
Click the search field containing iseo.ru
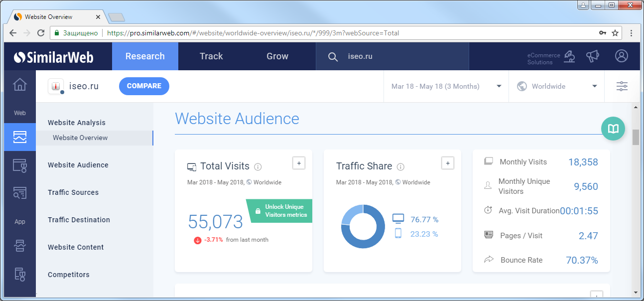[392, 56]
